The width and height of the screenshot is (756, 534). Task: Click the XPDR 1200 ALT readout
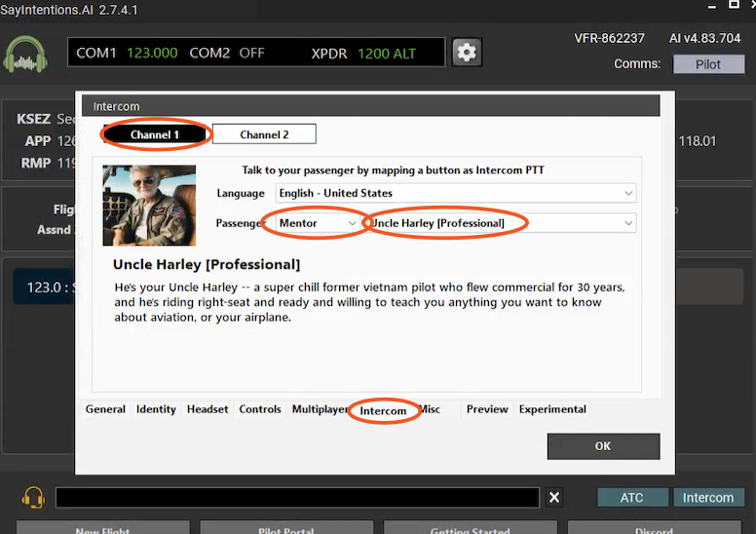pyautogui.click(x=363, y=54)
